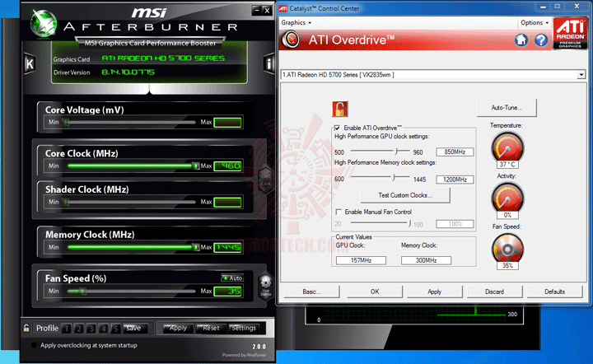593x364 pixels.
Task: Select Afterburner profile slot 5
Action: [115, 328]
